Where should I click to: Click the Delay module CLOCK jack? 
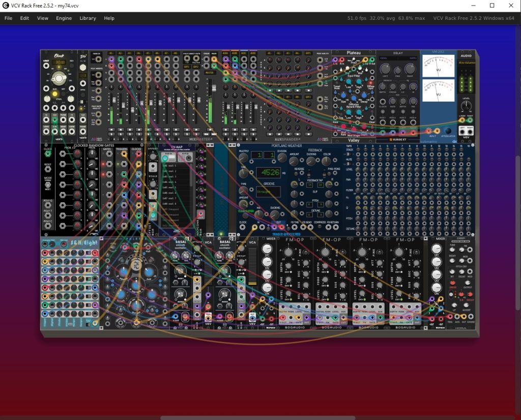[383, 102]
